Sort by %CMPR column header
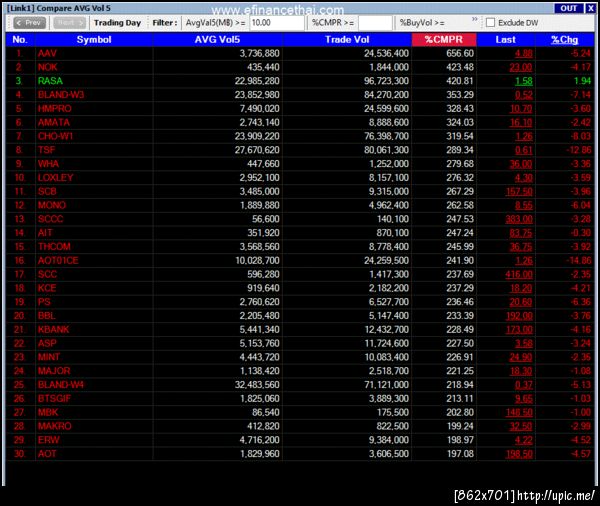600x506 pixels. 444,40
